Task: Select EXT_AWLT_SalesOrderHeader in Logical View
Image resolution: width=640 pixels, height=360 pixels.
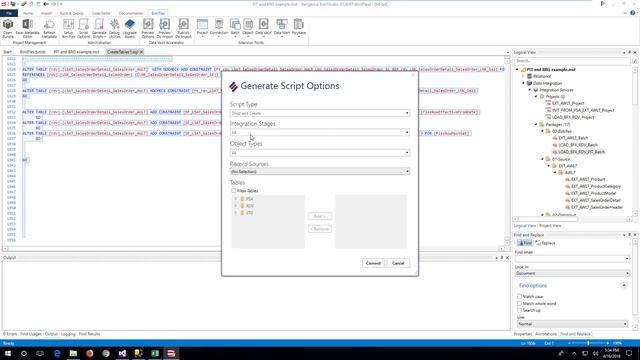Action: pyautogui.click(x=597, y=207)
